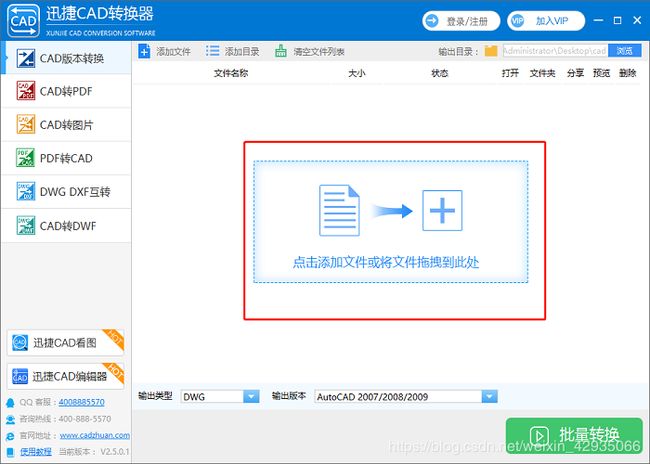The height and width of the screenshot is (464, 650).
Task: Maximize the converter window
Action: click(x=618, y=20)
